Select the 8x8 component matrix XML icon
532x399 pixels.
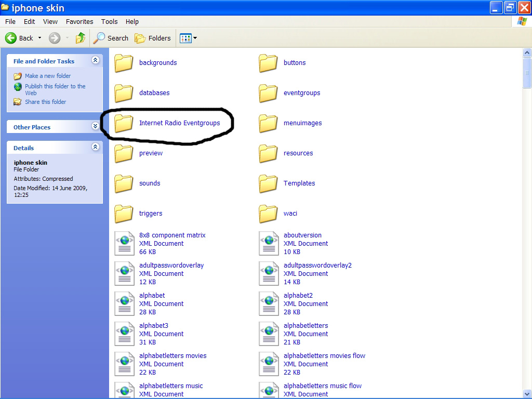124,243
